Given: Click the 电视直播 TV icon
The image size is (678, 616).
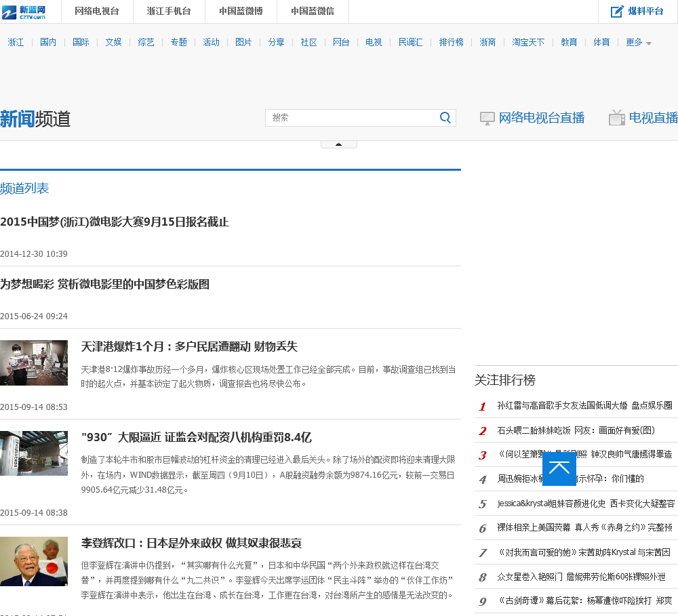Looking at the screenshot, I should tap(617, 118).
